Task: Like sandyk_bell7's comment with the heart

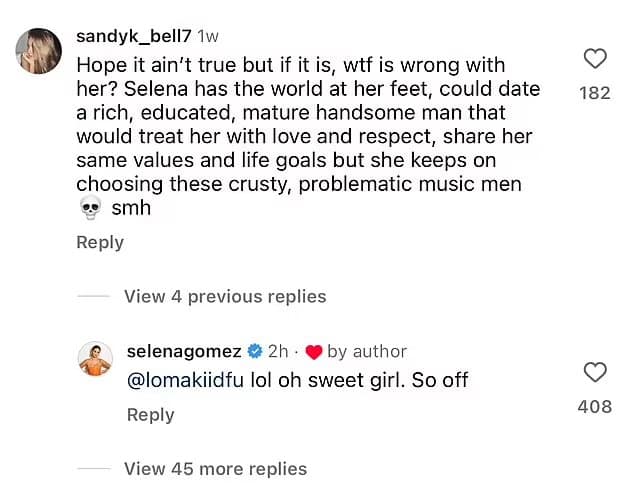Action: click(594, 60)
